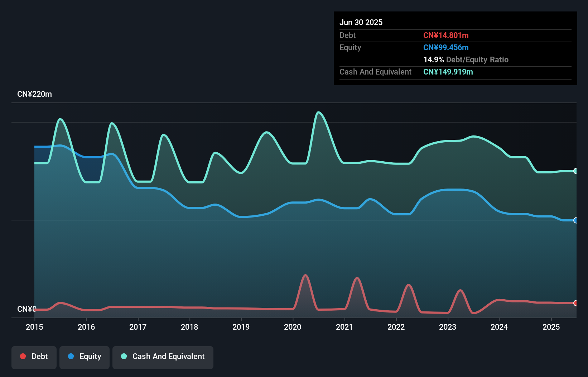Click the red dot icon beside Debt legend

click(x=23, y=356)
